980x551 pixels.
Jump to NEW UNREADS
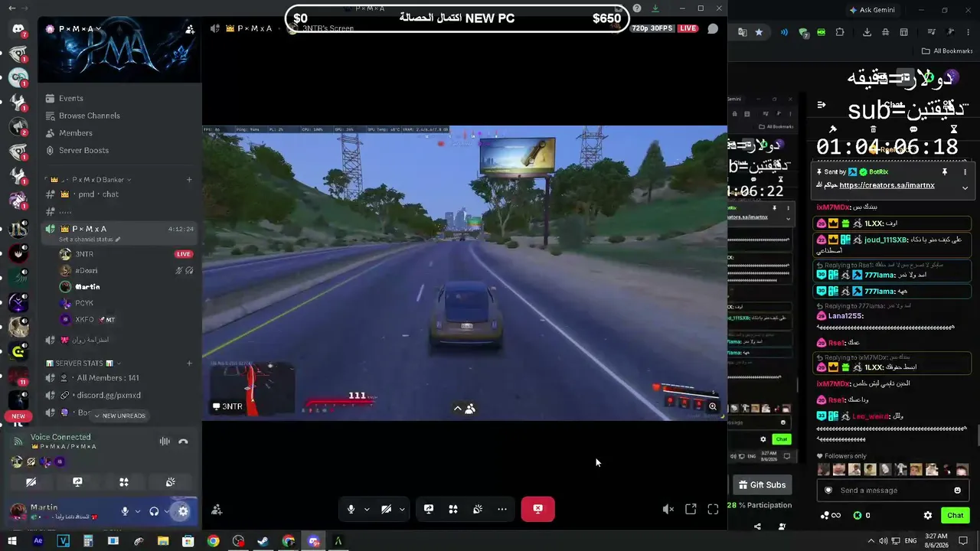(119, 416)
